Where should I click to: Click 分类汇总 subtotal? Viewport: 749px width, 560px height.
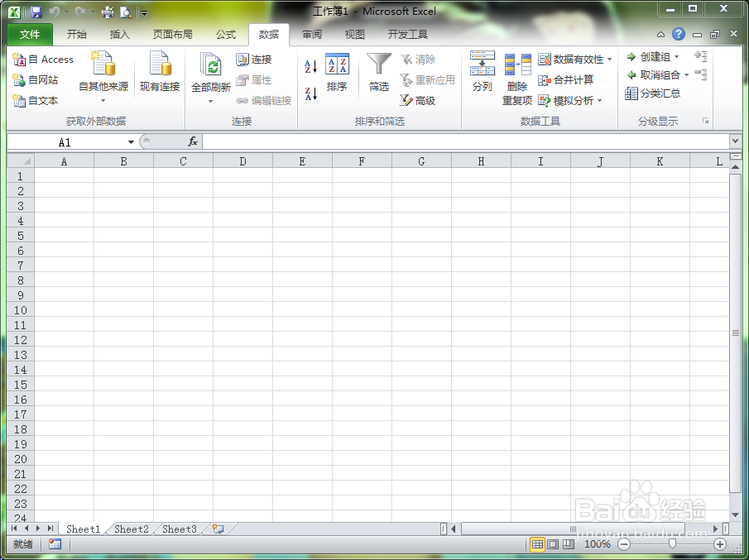[653, 93]
